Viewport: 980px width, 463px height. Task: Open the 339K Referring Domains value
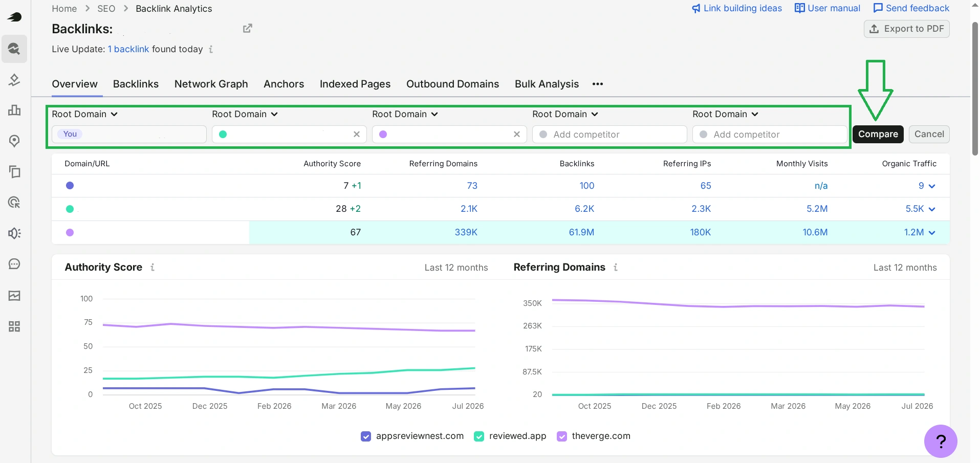point(466,232)
